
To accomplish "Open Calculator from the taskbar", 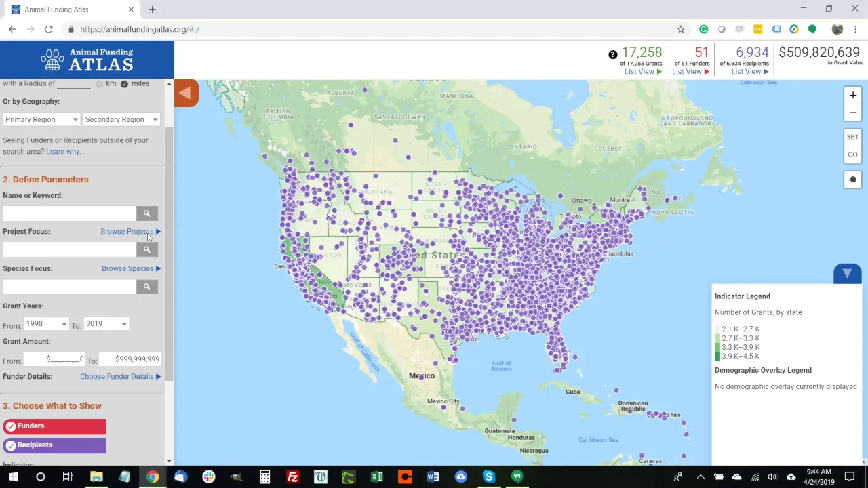I will click(x=264, y=477).
